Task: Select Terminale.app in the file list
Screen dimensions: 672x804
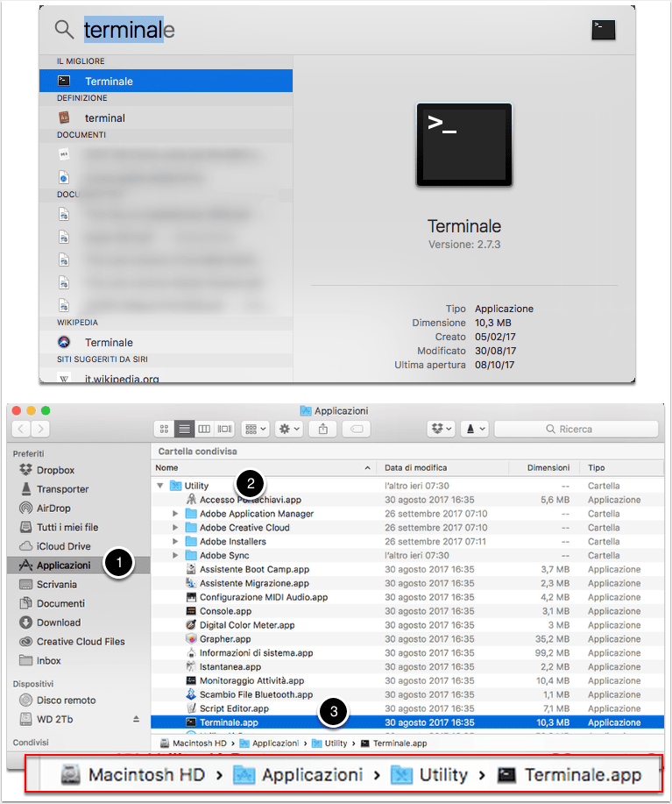Action: tap(407, 722)
